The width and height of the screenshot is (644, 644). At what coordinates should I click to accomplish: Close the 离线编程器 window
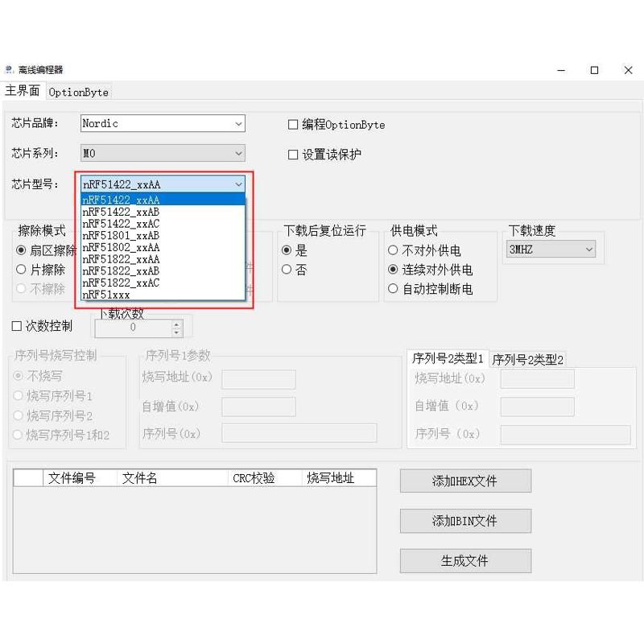(x=628, y=70)
